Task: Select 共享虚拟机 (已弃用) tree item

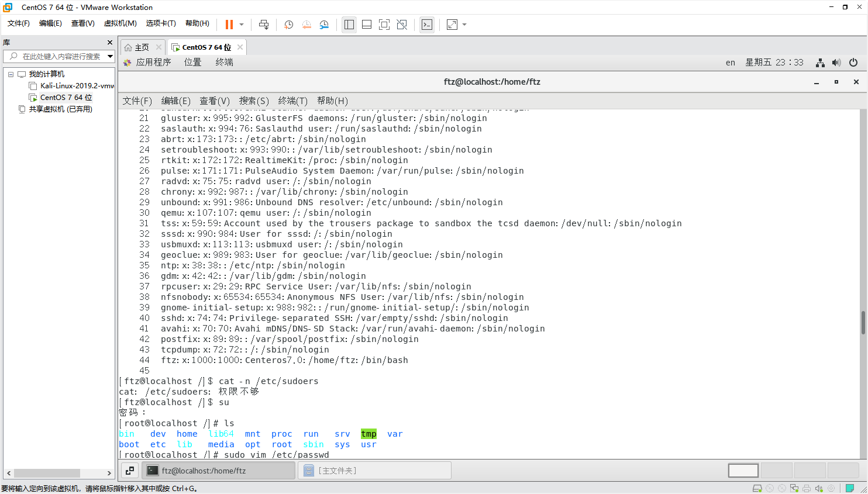Action: tap(56, 109)
